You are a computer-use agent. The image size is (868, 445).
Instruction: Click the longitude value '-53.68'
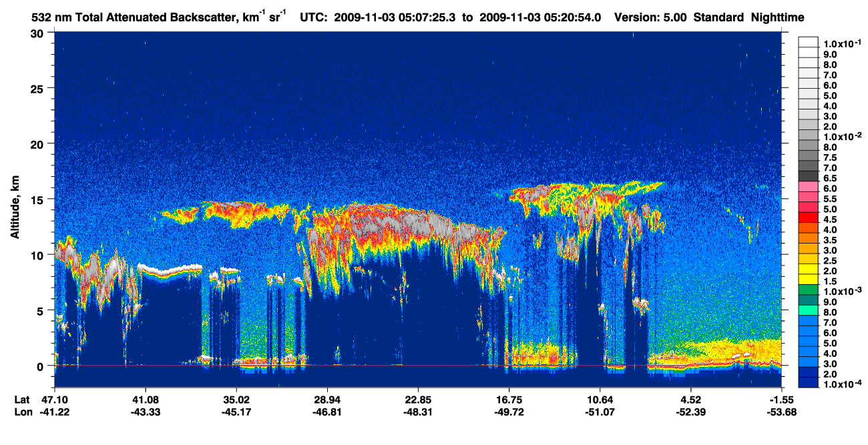pos(782,412)
